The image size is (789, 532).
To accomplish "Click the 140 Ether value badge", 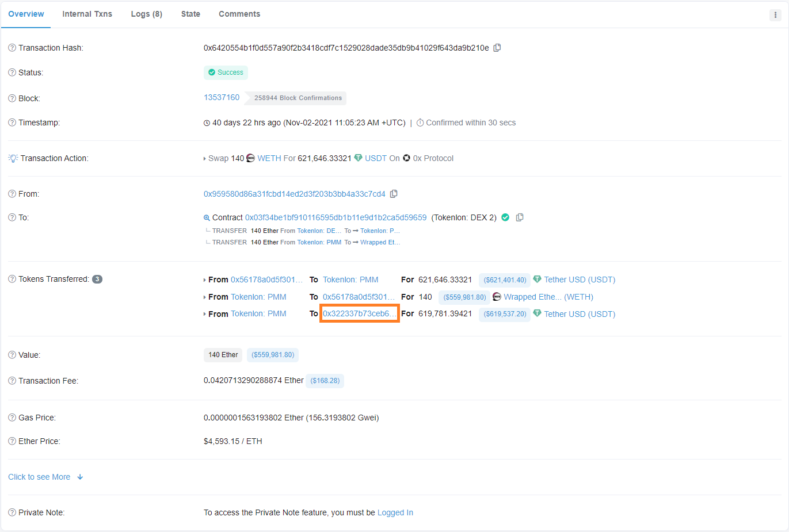I will tap(223, 355).
